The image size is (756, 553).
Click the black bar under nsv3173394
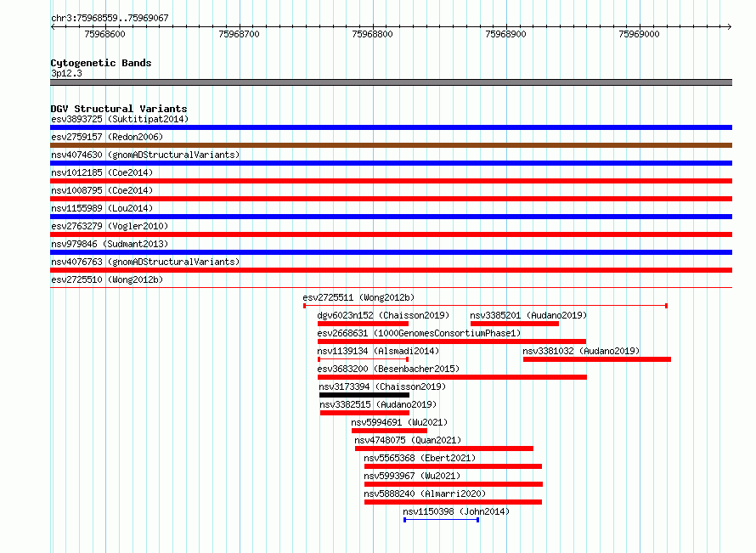pos(364,395)
